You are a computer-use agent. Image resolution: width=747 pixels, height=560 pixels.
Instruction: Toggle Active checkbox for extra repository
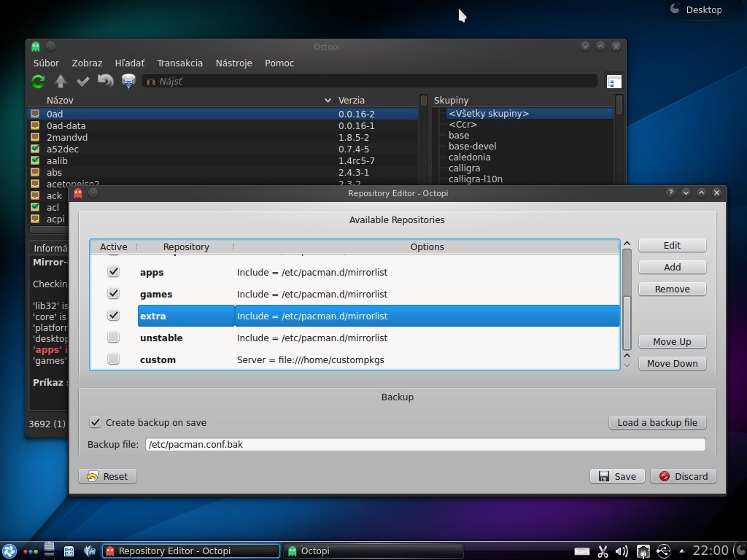(113, 316)
